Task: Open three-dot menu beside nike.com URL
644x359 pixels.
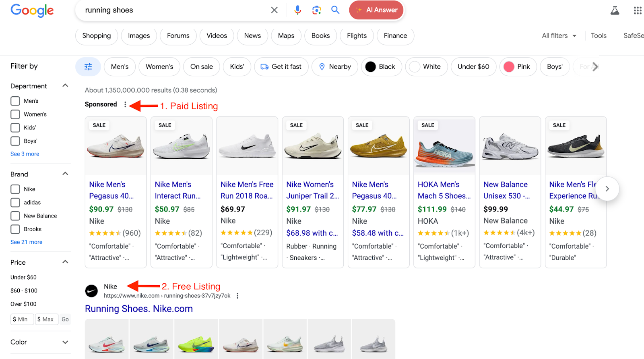Action: [x=237, y=296]
